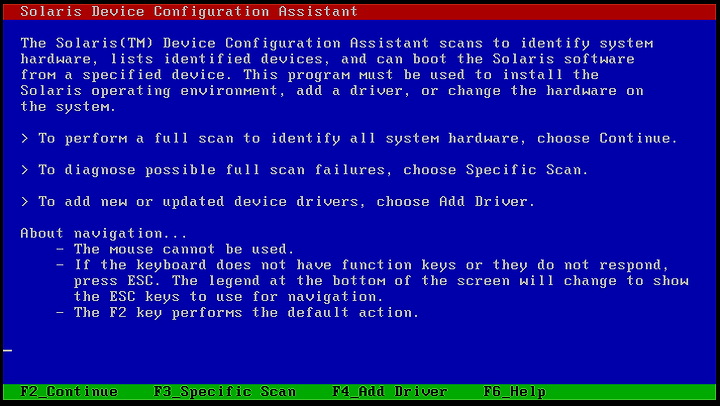The width and height of the screenshot is (720, 406).
Task: Click the empty green legend bar right of F6_Help
Action: tap(631, 392)
